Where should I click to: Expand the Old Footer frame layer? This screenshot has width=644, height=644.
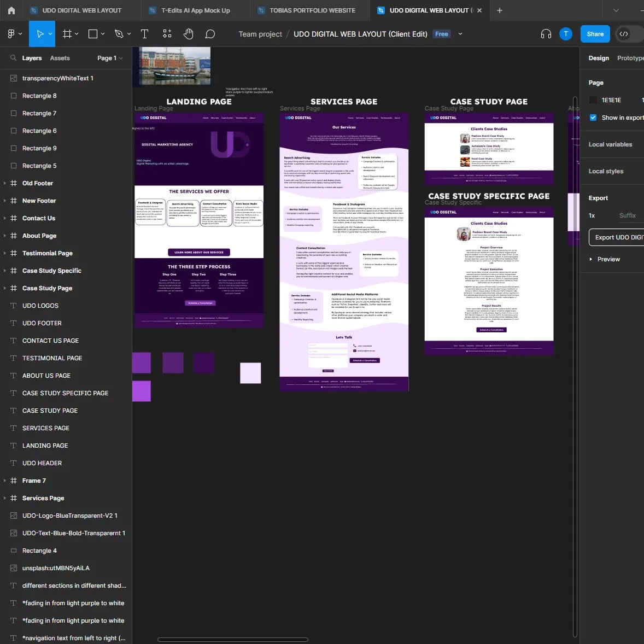5,183
